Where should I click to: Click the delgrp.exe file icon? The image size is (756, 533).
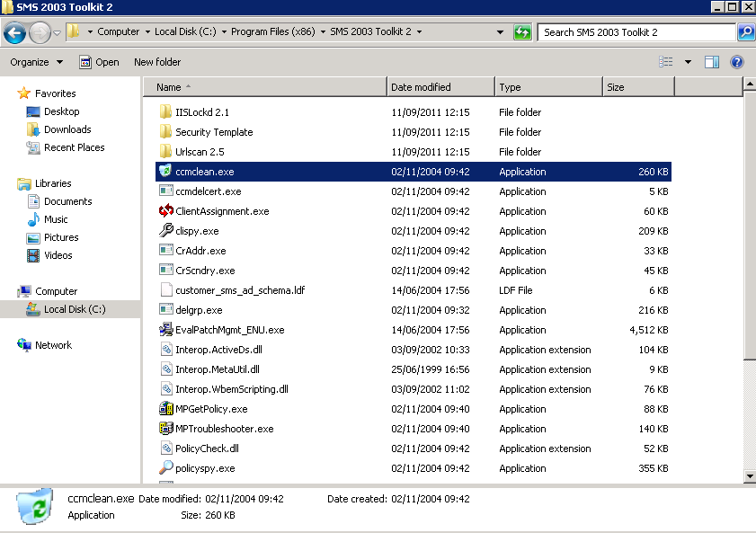click(x=166, y=309)
